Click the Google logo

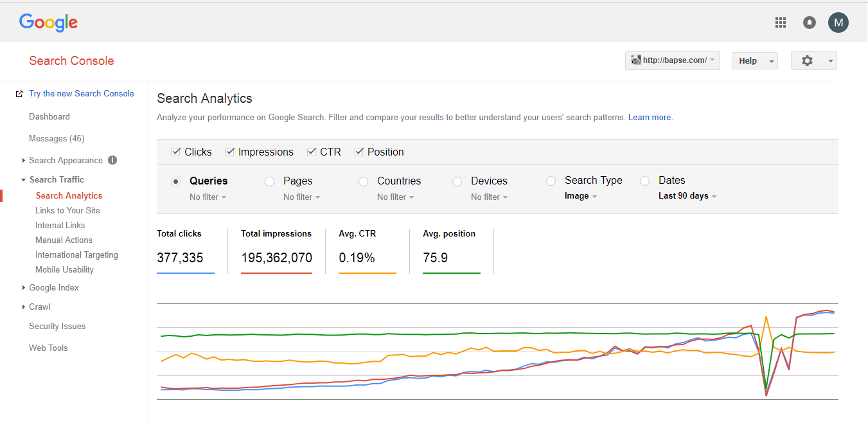click(48, 22)
